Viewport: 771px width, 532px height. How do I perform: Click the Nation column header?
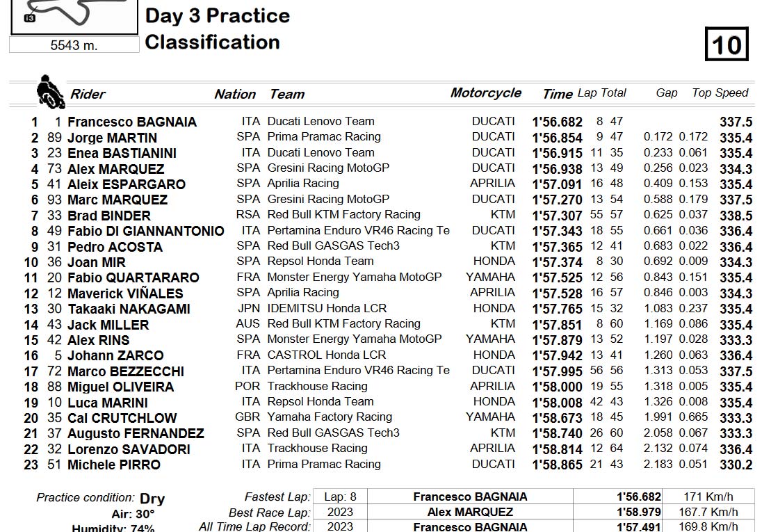[x=235, y=94]
